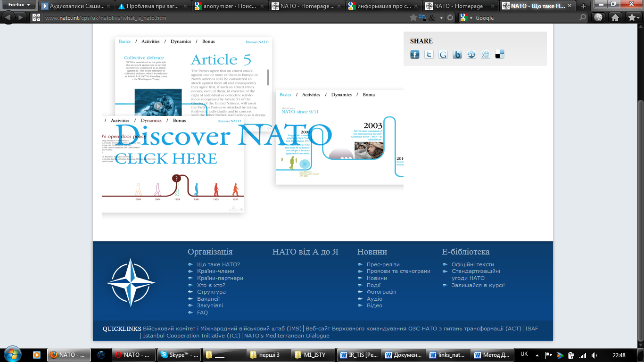This screenshot has width=644, height=362.
Task: Share page on Twitter
Action: click(x=429, y=55)
